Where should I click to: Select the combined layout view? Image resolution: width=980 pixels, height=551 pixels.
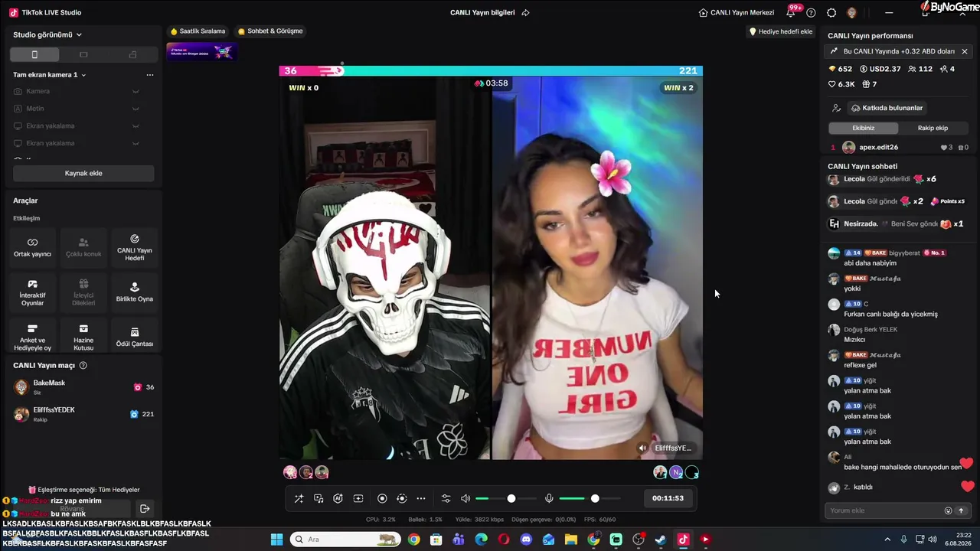pyautogui.click(x=132, y=54)
